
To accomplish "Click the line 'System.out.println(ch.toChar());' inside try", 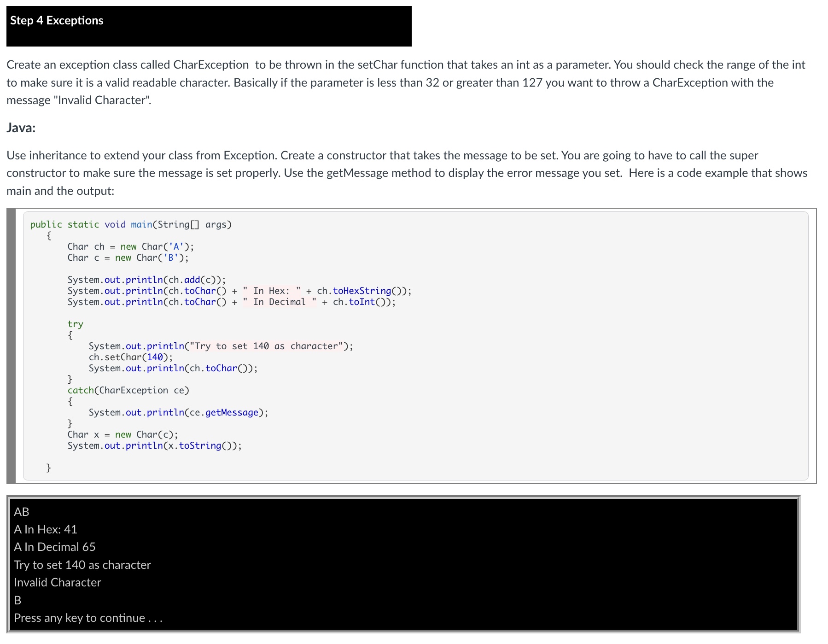I will [x=173, y=368].
